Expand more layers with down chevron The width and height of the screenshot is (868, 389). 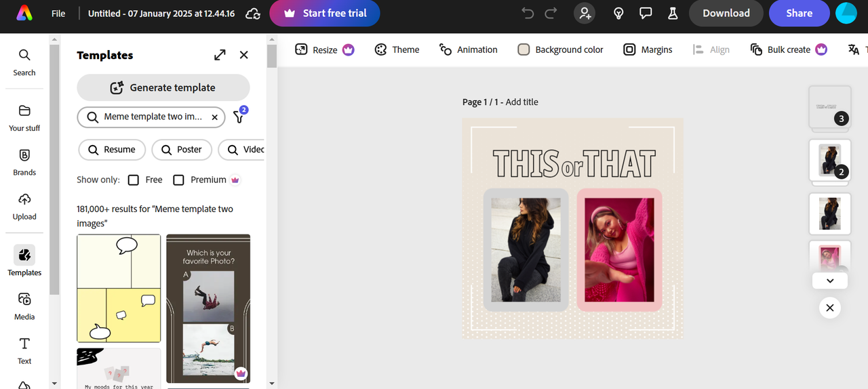pos(830,281)
